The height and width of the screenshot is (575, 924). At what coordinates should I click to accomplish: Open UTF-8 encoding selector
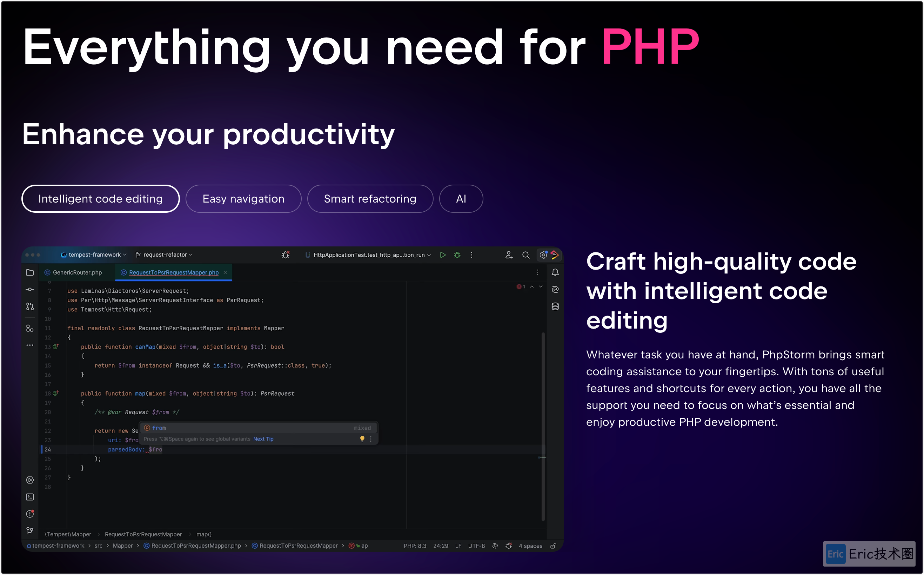tap(476, 546)
